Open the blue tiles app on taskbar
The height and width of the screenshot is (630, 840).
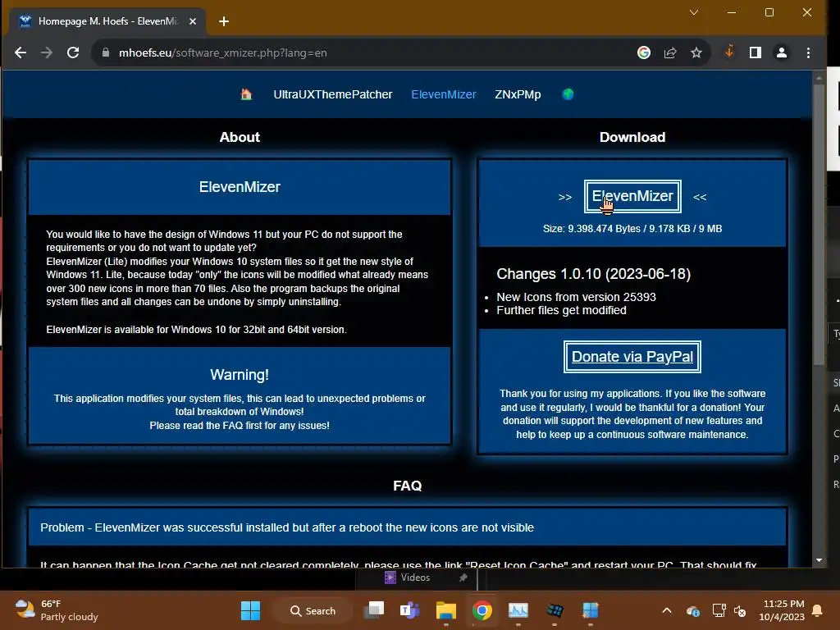(x=591, y=610)
